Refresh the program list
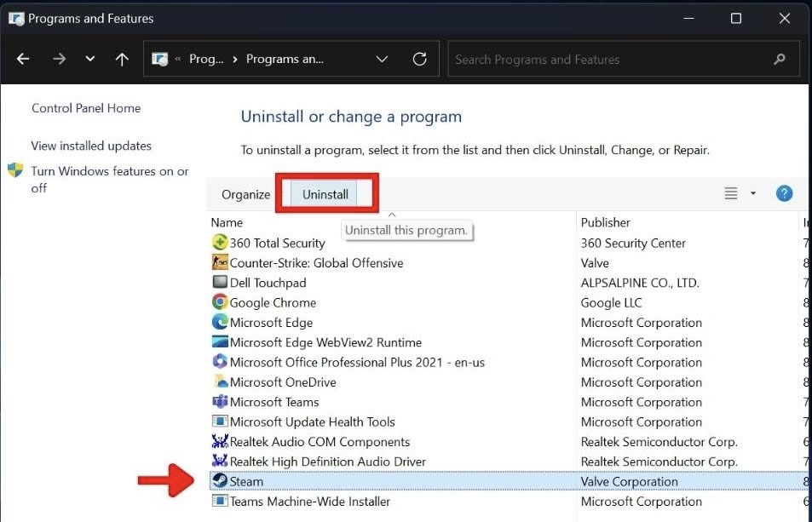 (419, 59)
